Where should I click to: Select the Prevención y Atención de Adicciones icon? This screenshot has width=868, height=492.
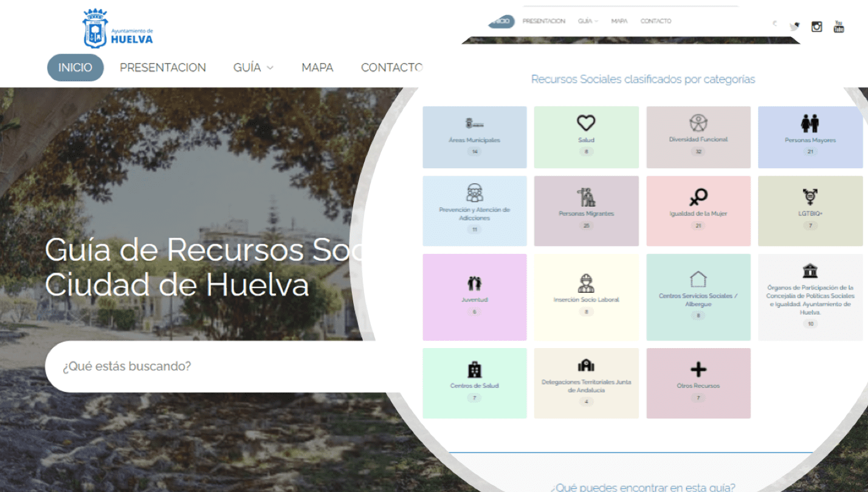coord(475,193)
